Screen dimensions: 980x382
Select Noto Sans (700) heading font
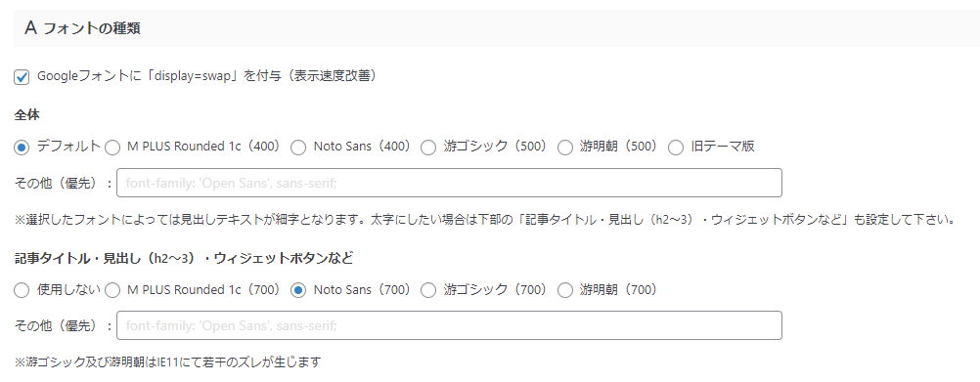click(298, 290)
